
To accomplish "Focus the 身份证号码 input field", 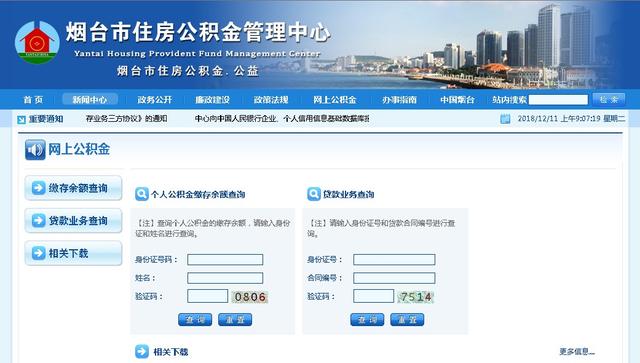I will pos(225,260).
